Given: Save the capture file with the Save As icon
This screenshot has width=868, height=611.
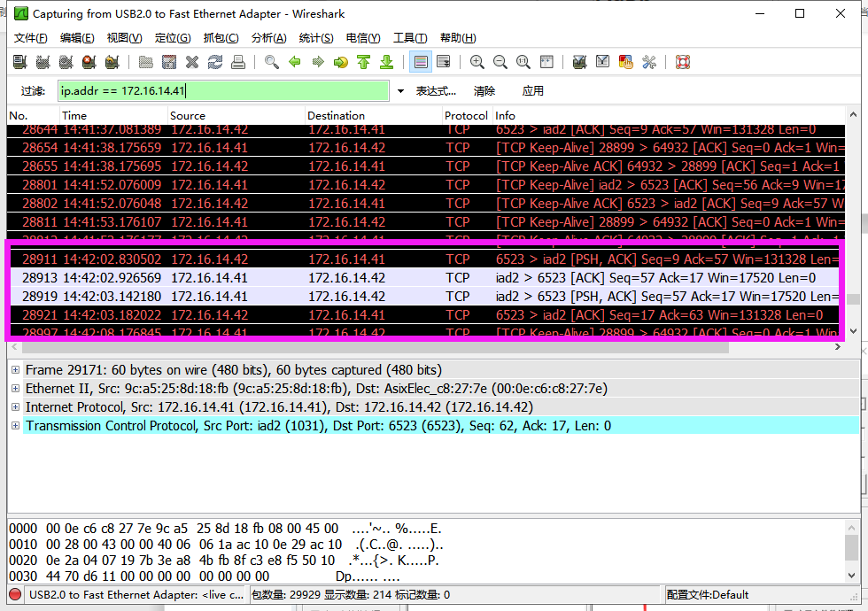Looking at the screenshot, I should [x=169, y=62].
